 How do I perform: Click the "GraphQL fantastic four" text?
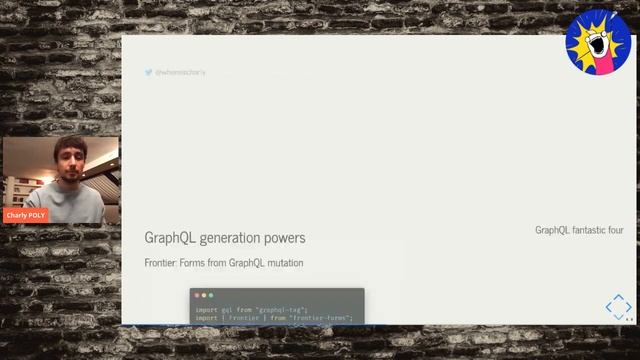point(579,230)
